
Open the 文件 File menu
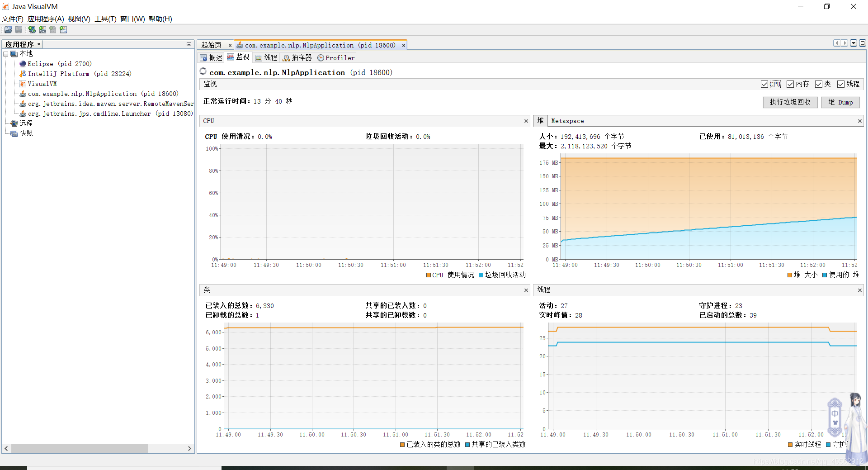[13, 19]
